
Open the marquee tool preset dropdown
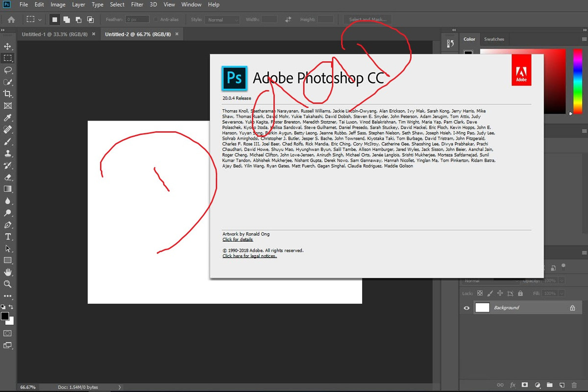pyautogui.click(x=40, y=20)
